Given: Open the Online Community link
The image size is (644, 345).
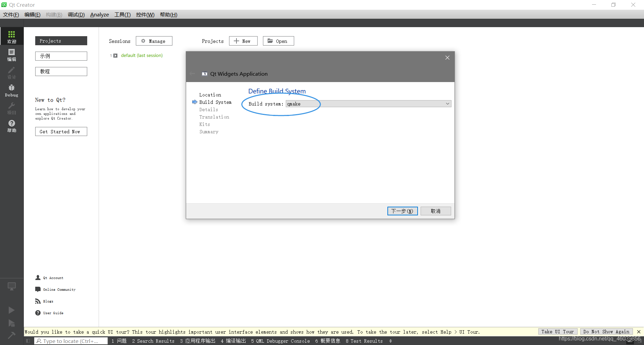Looking at the screenshot, I should point(59,290).
